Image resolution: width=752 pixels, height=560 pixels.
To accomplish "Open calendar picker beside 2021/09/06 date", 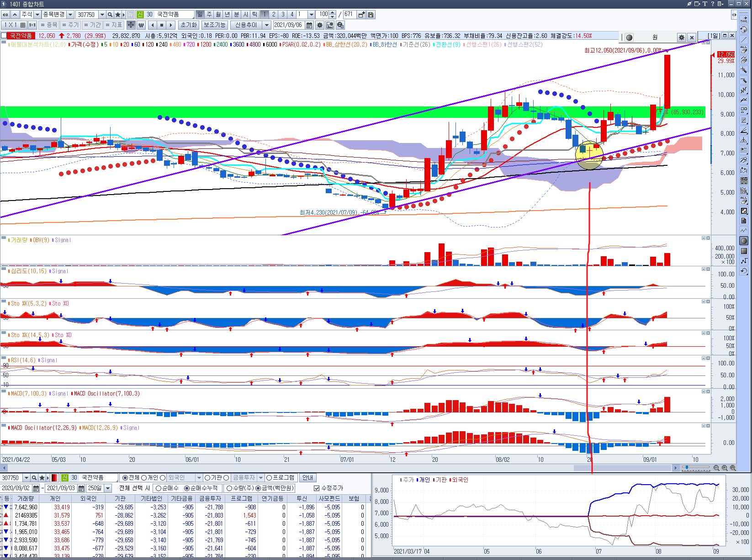I will click(x=309, y=25).
